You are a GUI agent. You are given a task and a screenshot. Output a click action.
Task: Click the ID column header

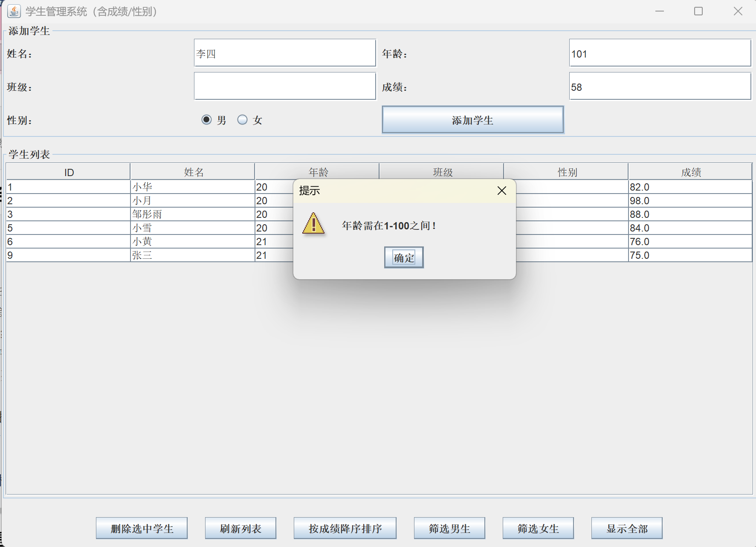(x=68, y=171)
